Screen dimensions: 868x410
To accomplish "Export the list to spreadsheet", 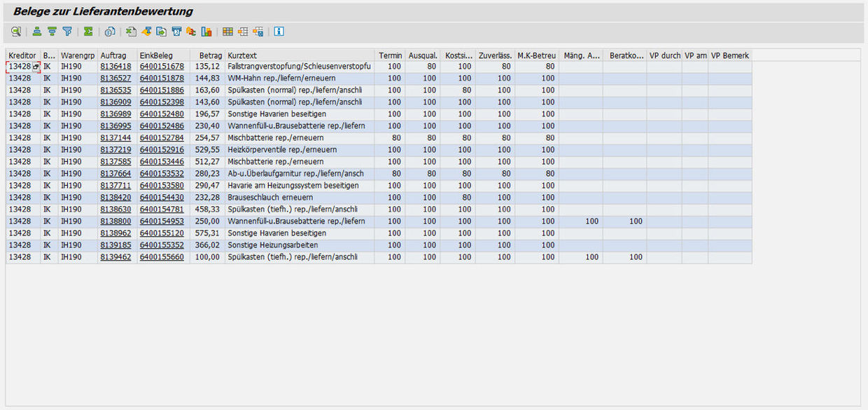I will click(131, 32).
